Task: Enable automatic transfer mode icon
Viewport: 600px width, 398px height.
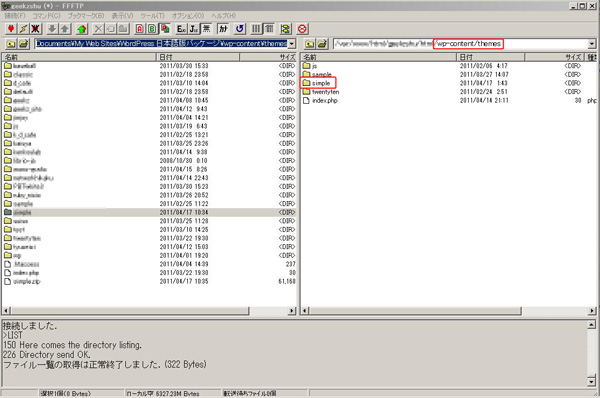Action: (x=165, y=29)
